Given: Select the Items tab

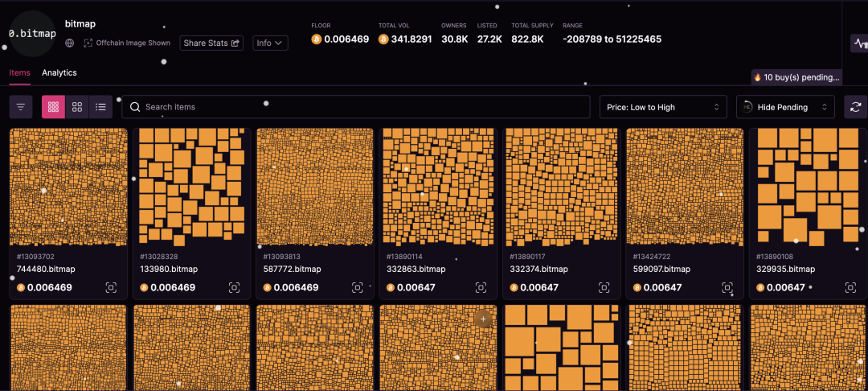Looking at the screenshot, I should coord(19,72).
